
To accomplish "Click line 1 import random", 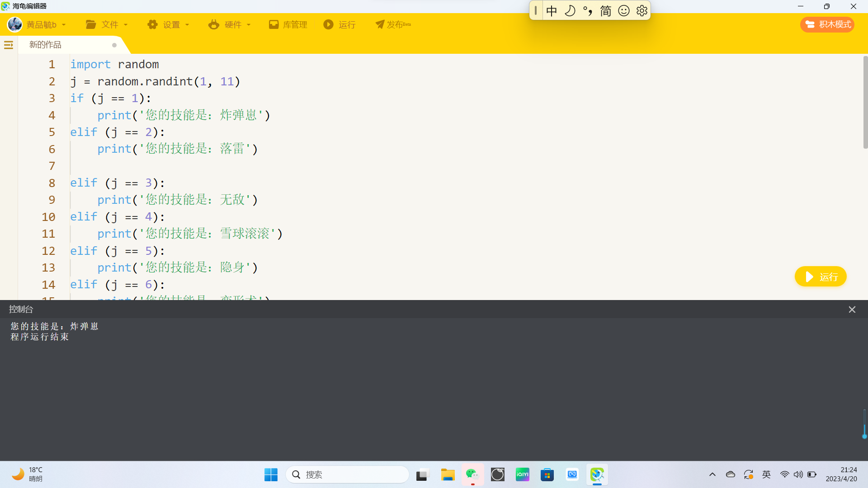I will pyautogui.click(x=114, y=64).
